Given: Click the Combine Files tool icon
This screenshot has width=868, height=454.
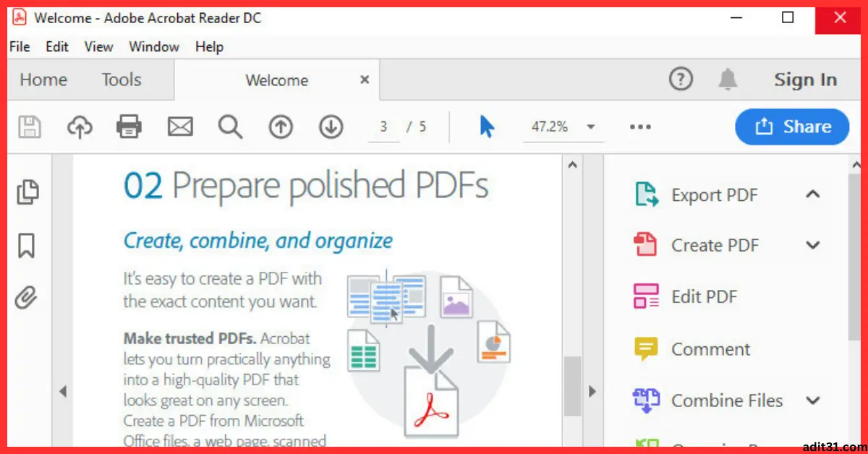Looking at the screenshot, I should pyautogui.click(x=646, y=401).
